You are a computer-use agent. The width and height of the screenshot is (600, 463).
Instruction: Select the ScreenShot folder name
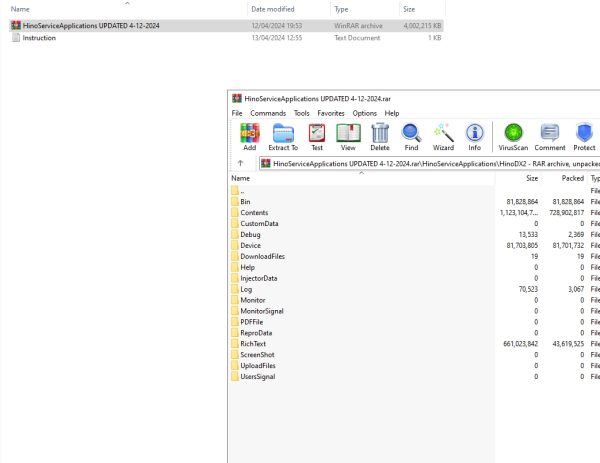tap(257, 355)
